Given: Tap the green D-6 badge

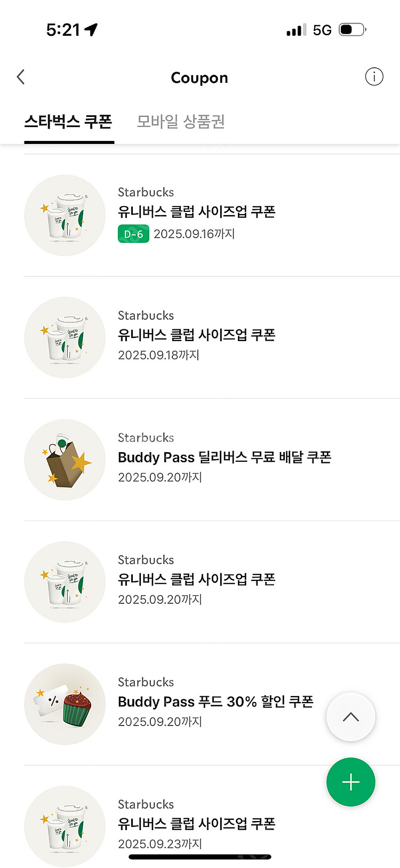Looking at the screenshot, I should point(133,234).
